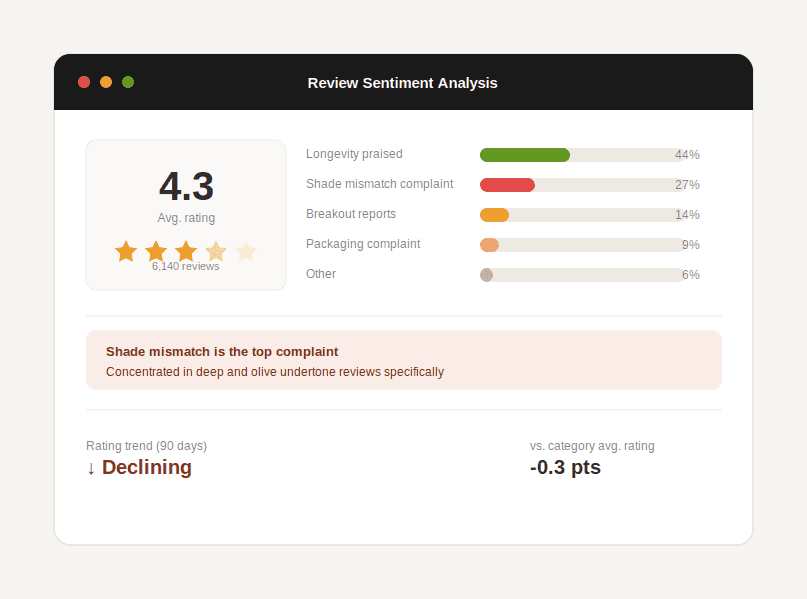Viewport: 807px width, 599px height.
Task: Click the 9% value
Action: click(691, 245)
